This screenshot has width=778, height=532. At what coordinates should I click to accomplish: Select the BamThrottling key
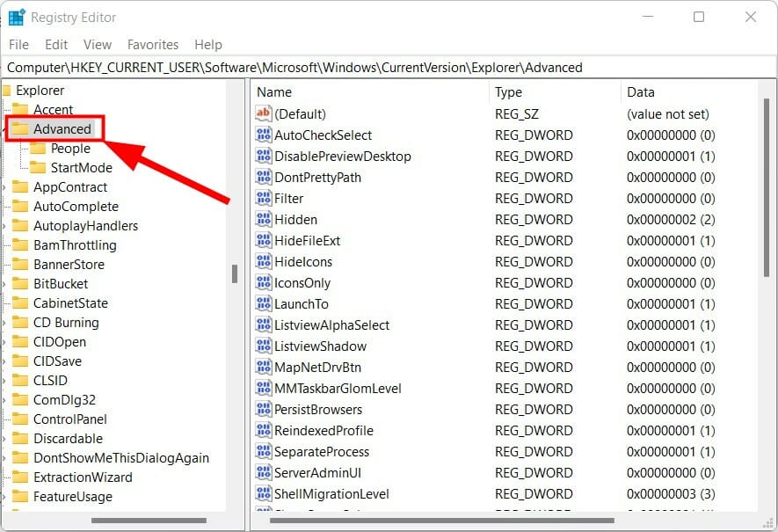[x=75, y=245]
